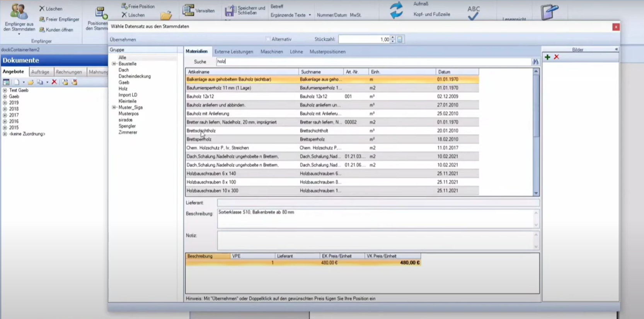Image resolution: width=644 pixels, height=319 pixels.
Task: Open the calculator next to Stückzahl
Action: [400, 39]
